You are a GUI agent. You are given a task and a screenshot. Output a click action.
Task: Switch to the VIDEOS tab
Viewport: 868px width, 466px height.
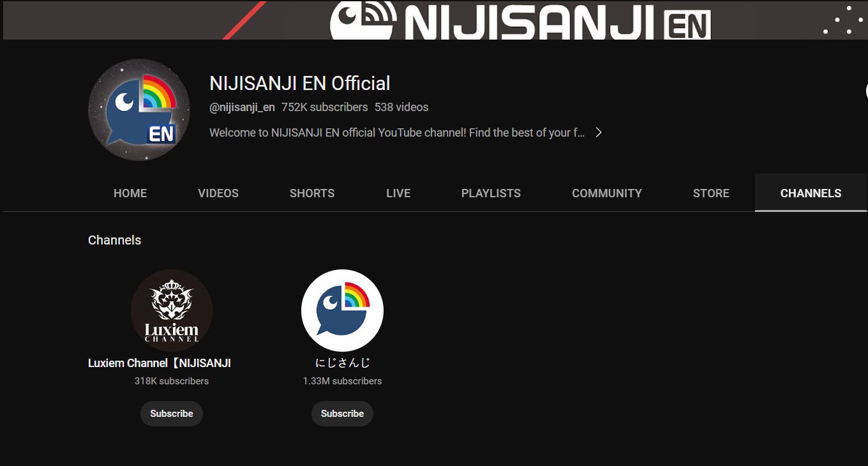[218, 193]
